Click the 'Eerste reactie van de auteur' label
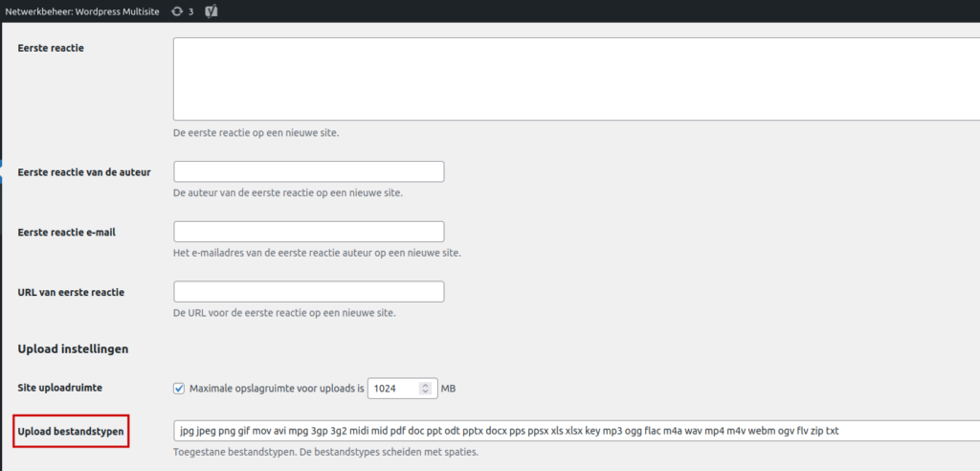Image resolution: width=980 pixels, height=471 pixels. click(84, 171)
